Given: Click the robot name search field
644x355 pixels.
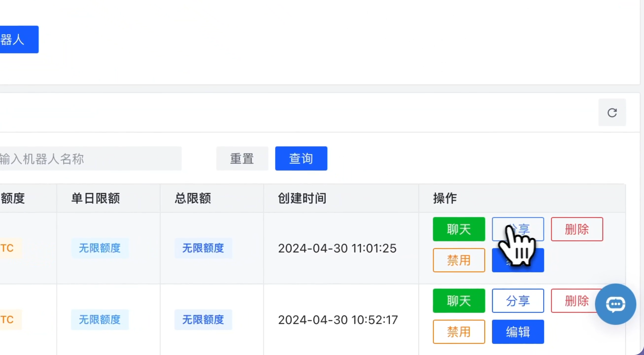Looking at the screenshot, I should [90, 159].
